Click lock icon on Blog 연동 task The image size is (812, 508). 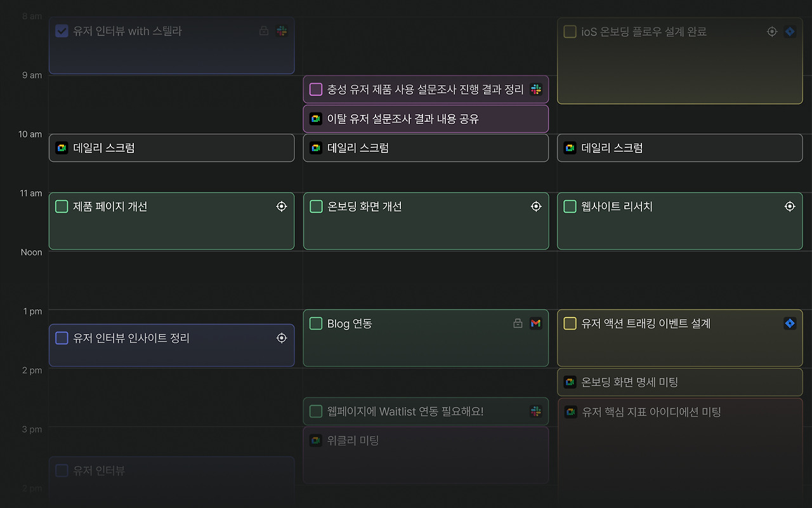pyautogui.click(x=518, y=323)
